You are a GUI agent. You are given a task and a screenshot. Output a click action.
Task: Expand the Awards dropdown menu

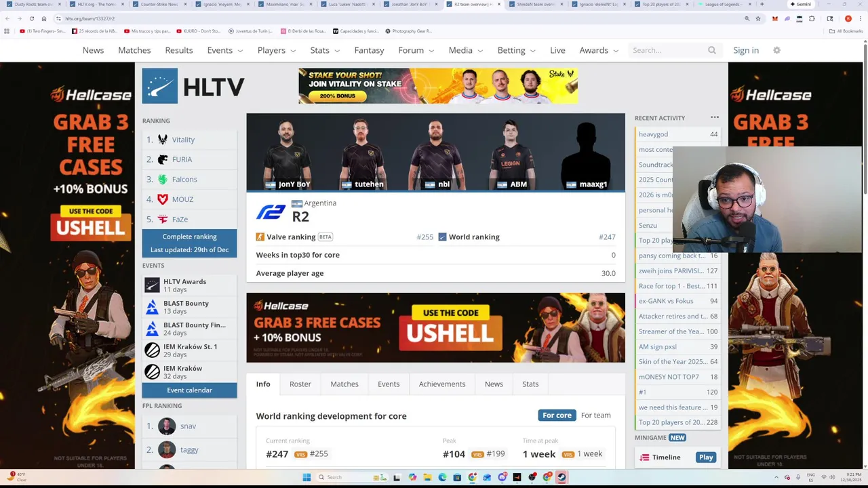(599, 50)
